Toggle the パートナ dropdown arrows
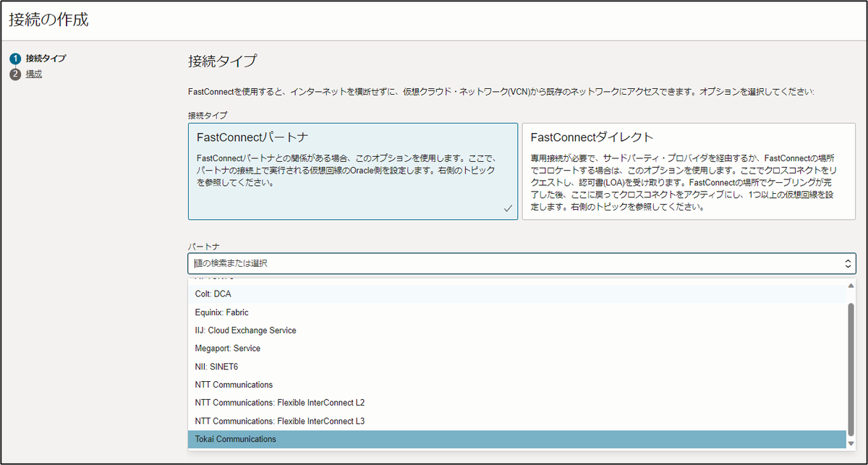 click(848, 264)
